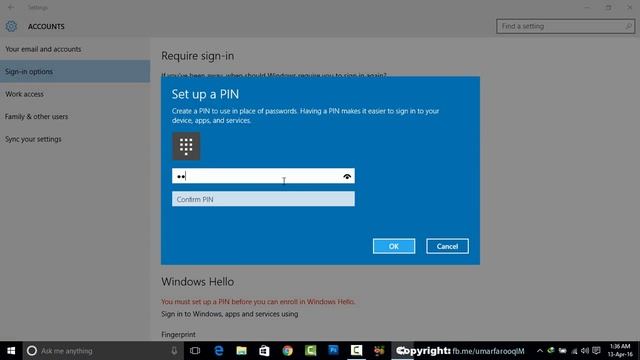
Task: Open Task View from the taskbar
Action: coord(195,351)
